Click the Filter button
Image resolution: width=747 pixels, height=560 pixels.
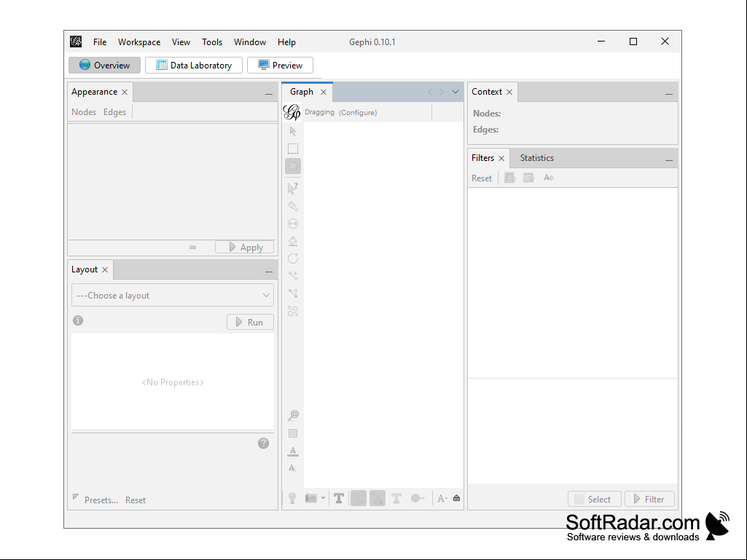click(649, 499)
